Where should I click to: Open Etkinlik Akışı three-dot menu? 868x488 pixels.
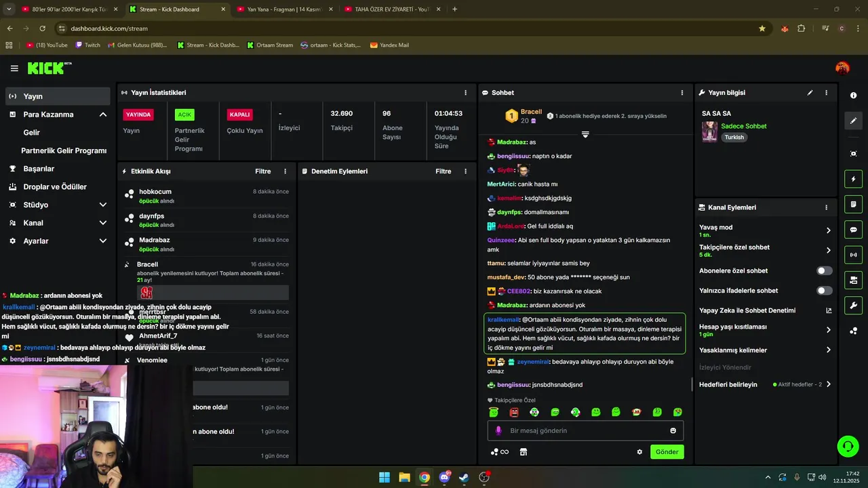point(285,171)
